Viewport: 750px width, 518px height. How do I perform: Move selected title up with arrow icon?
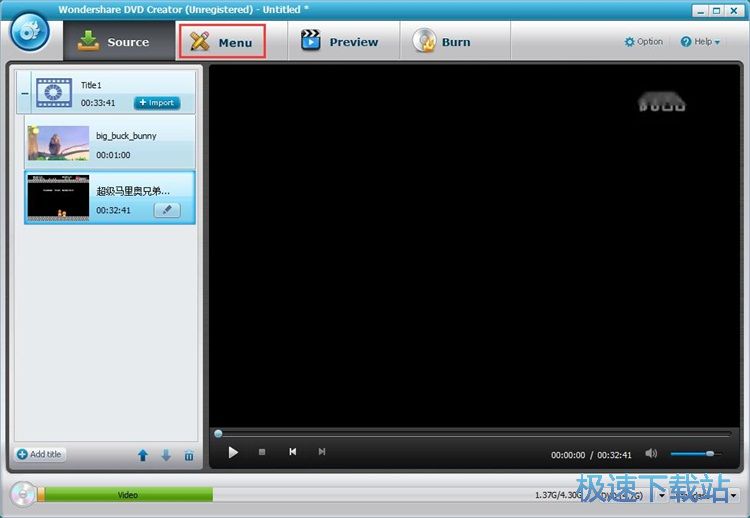click(142, 455)
